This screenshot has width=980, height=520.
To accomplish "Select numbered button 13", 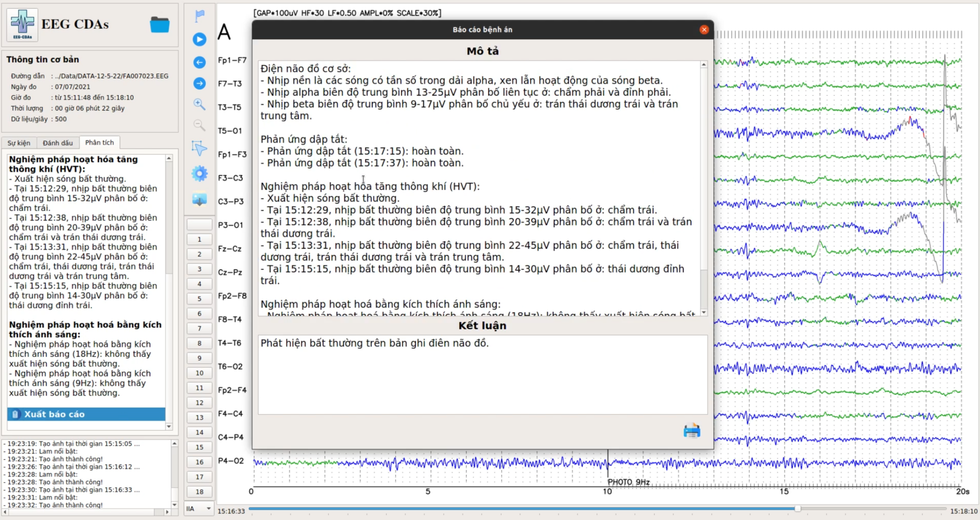I will click(x=199, y=417).
